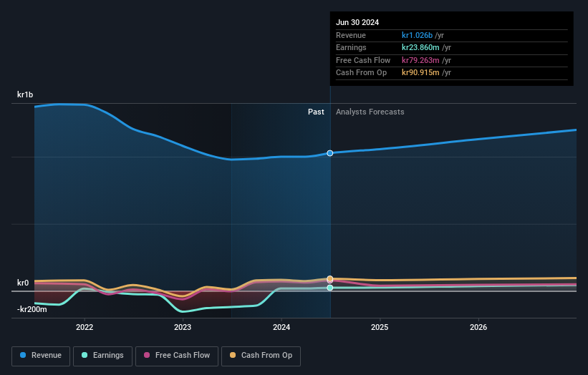
Task: Select the 2022 x-axis label
Action: (x=85, y=327)
